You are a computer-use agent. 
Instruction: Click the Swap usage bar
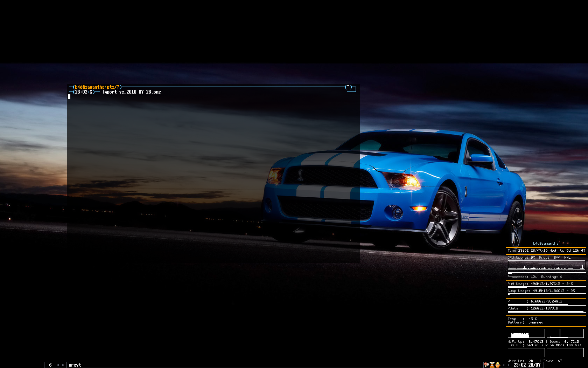[x=547, y=294]
